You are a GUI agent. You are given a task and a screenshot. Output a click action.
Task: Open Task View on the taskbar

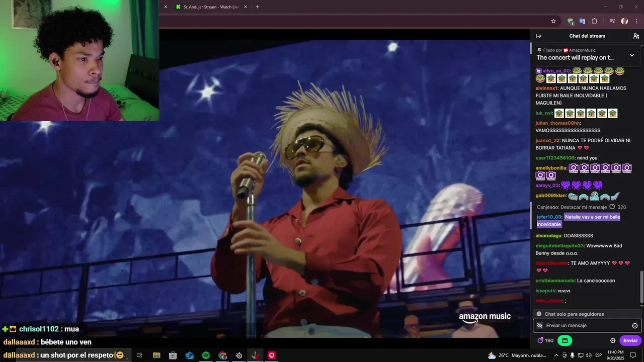(x=139, y=355)
